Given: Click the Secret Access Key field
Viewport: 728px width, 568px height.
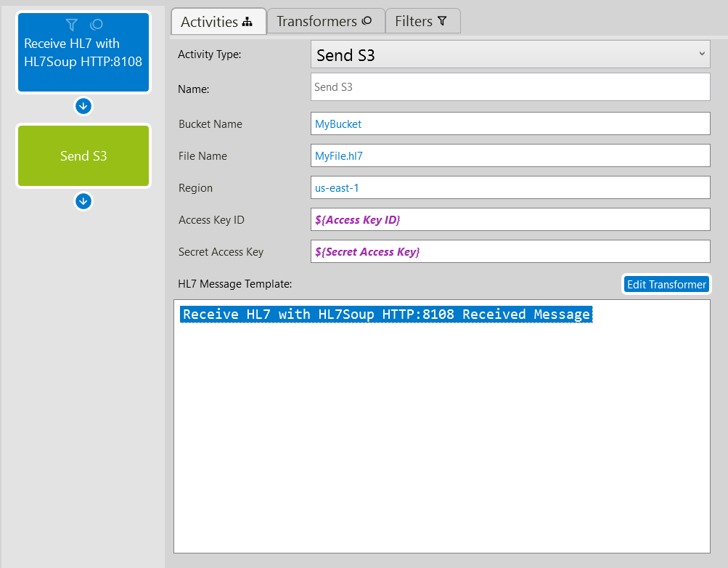Looking at the screenshot, I should point(510,251).
